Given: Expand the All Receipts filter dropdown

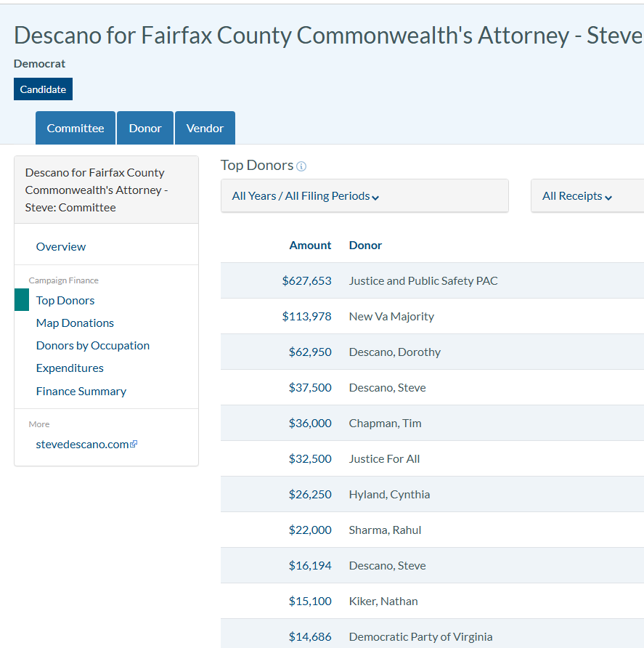Looking at the screenshot, I should click(x=577, y=195).
